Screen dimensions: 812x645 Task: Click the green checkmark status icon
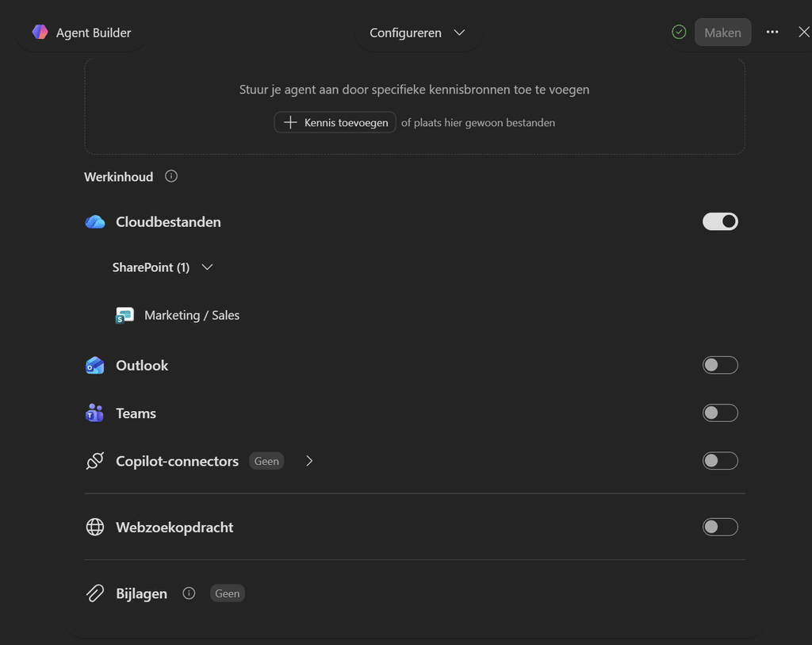coord(679,32)
